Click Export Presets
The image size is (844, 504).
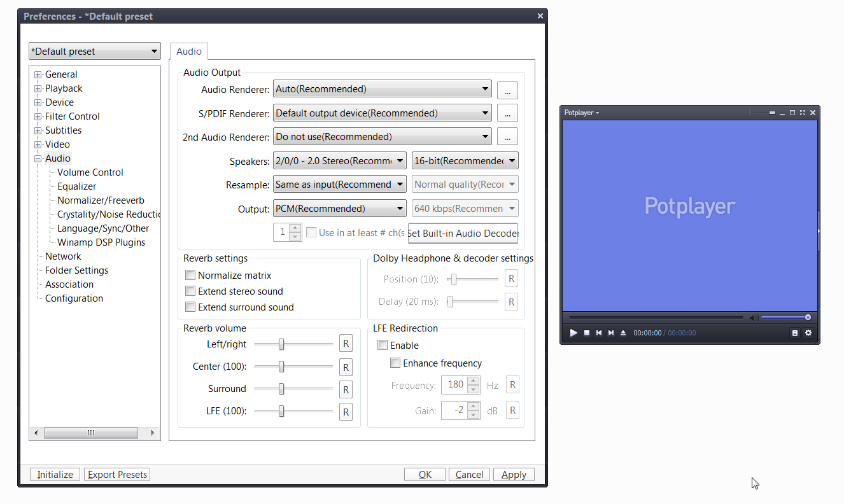(117, 475)
